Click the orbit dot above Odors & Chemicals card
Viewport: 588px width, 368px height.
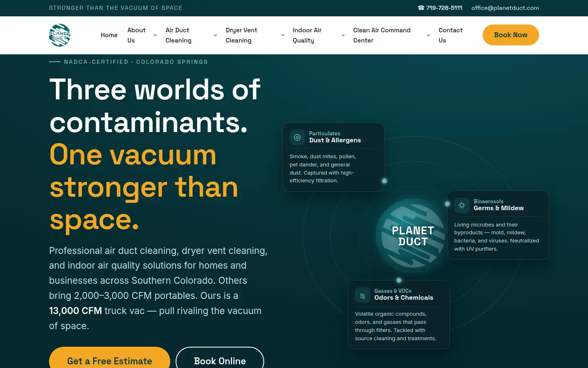[x=399, y=280]
